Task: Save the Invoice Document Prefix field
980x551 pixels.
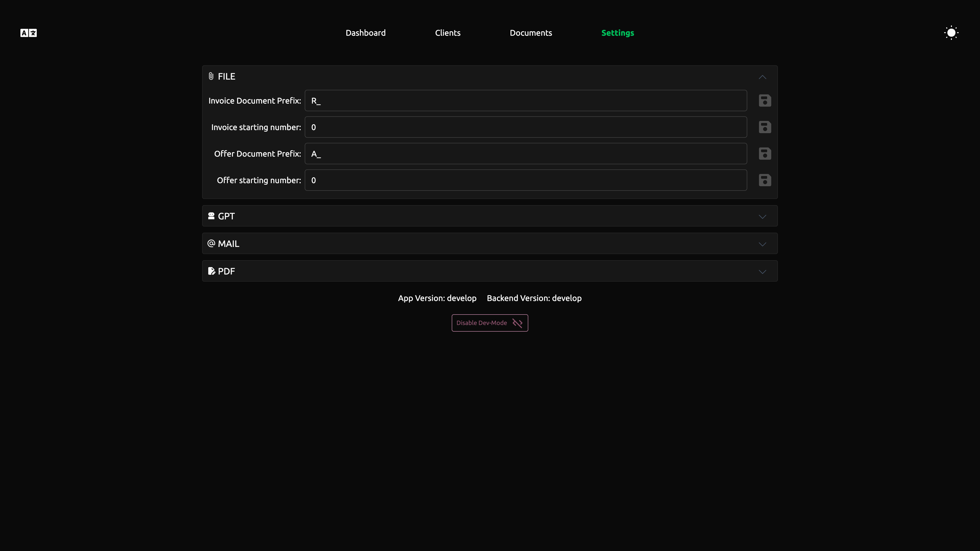Action: (x=765, y=101)
